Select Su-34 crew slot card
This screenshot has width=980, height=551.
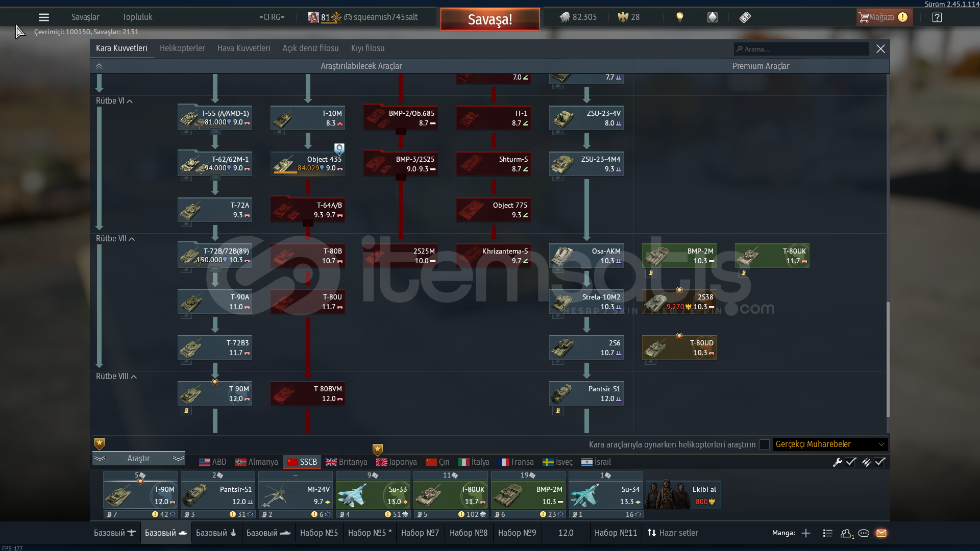[606, 495]
